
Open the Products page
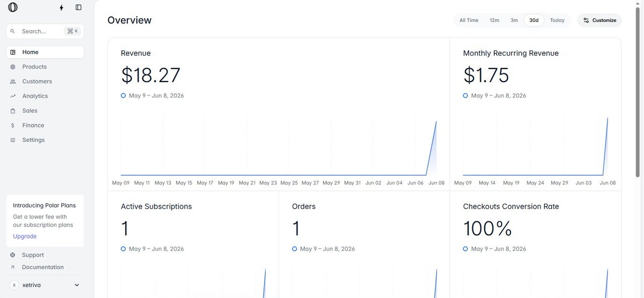(45, 67)
